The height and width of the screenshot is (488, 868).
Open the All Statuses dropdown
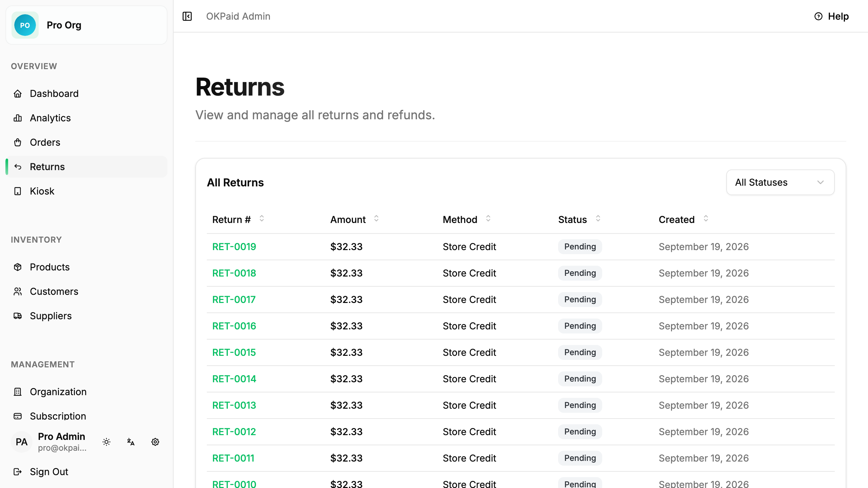[780, 182]
